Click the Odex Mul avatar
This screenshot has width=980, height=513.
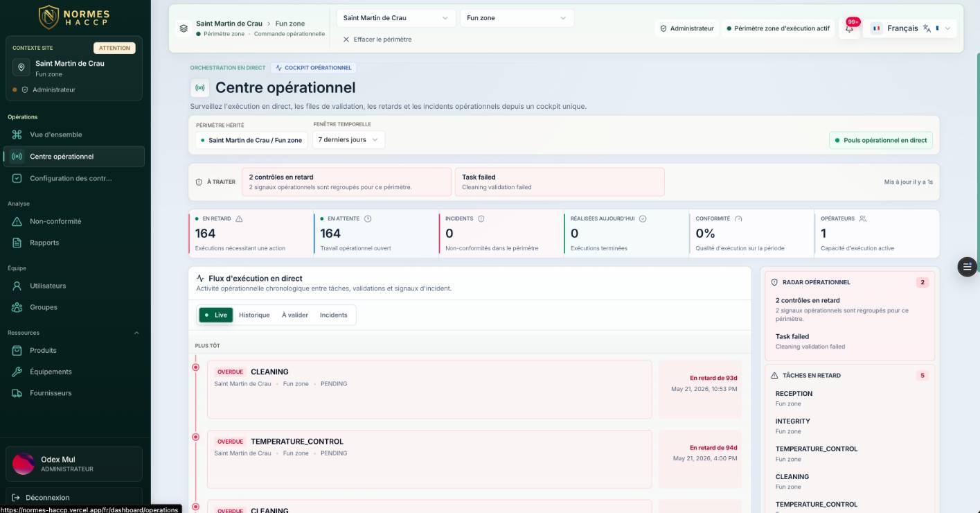(24, 464)
